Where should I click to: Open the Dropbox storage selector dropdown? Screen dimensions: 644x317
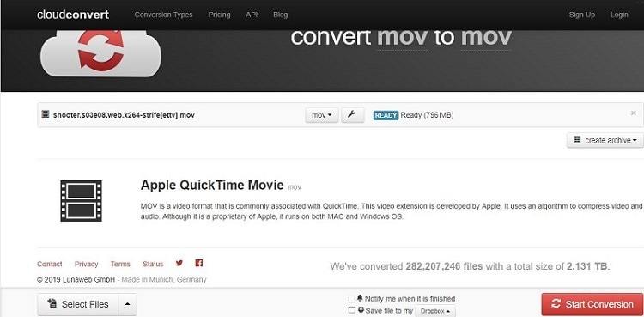435,311
